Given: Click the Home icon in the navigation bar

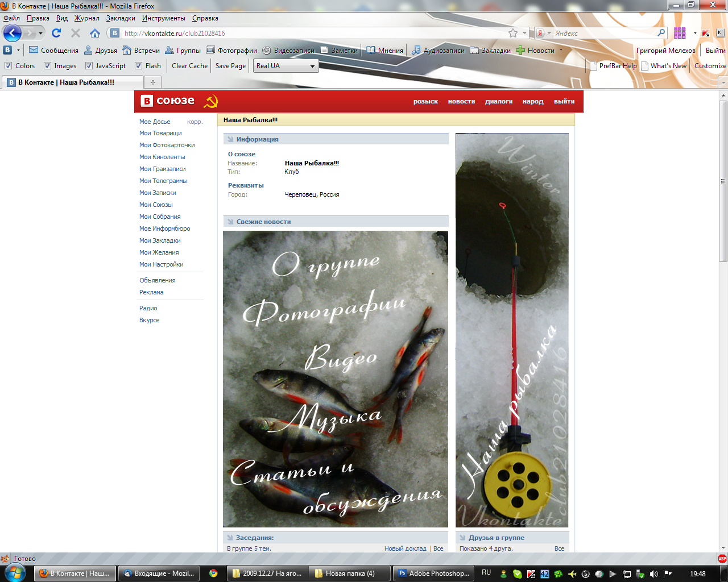Looking at the screenshot, I should pos(95,33).
